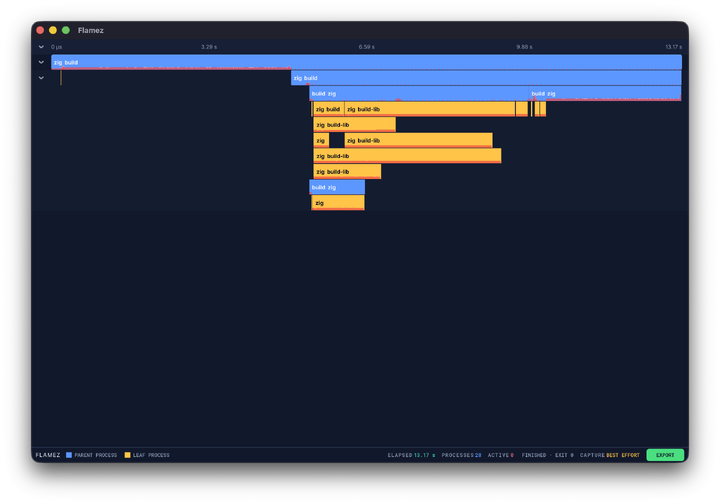This screenshot has width=720, height=504.
Task: Select the bottom orange zig bar
Action: tap(338, 203)
